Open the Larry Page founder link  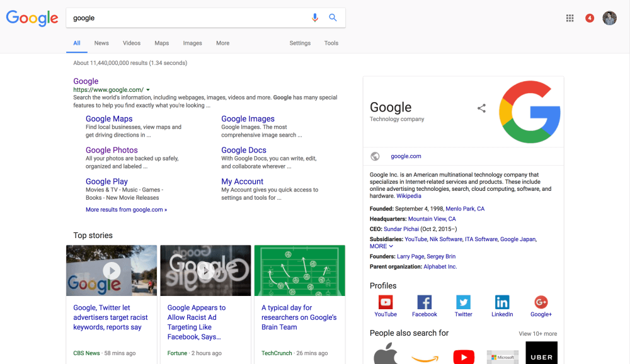pos(410,256)
